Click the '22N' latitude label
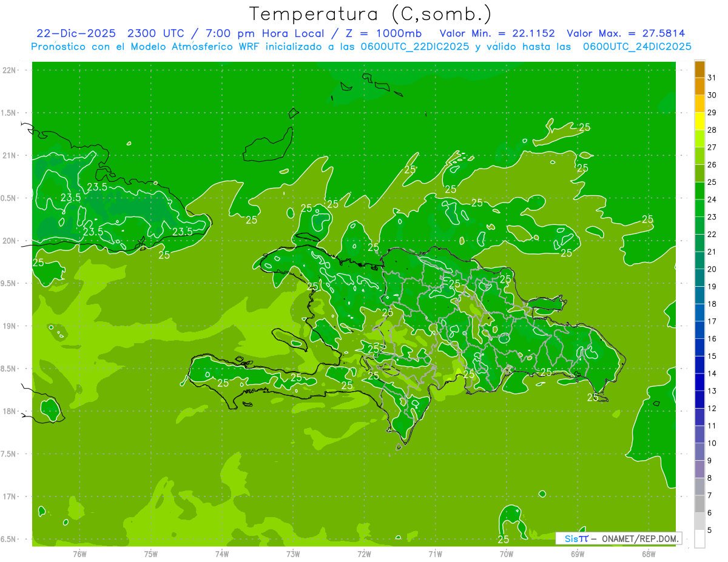 (x=10, y=70)
